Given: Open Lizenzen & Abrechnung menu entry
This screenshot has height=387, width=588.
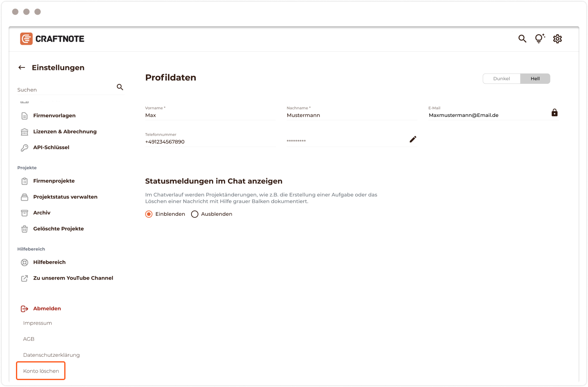Looking at the screenshot, I should coord(65,132).
